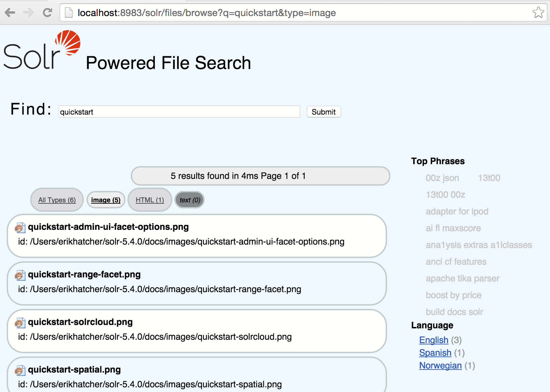Click the browser back arrow

point(10,13)
